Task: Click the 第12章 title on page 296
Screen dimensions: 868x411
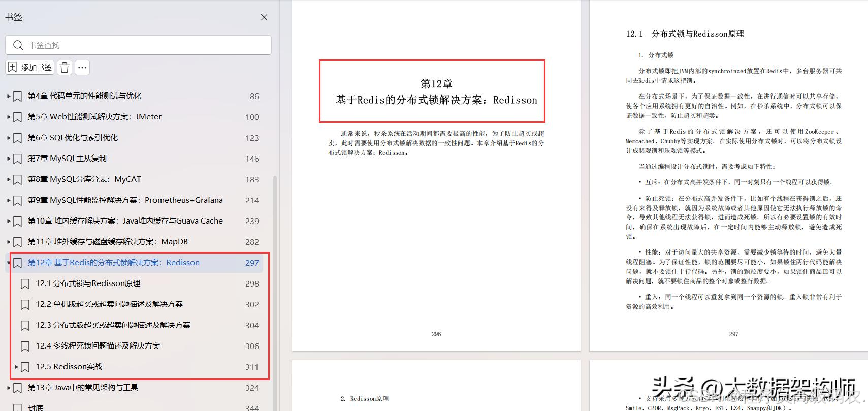Action: click(x=436, y=91)
